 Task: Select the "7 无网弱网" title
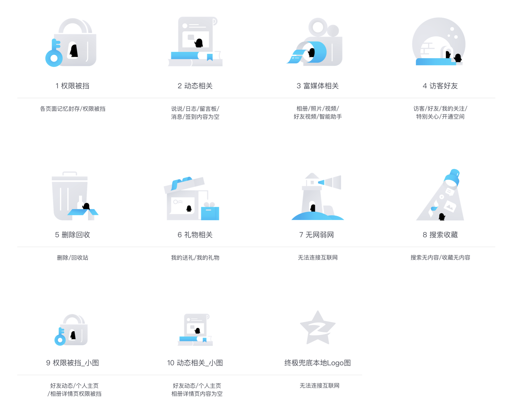point(316,235)
